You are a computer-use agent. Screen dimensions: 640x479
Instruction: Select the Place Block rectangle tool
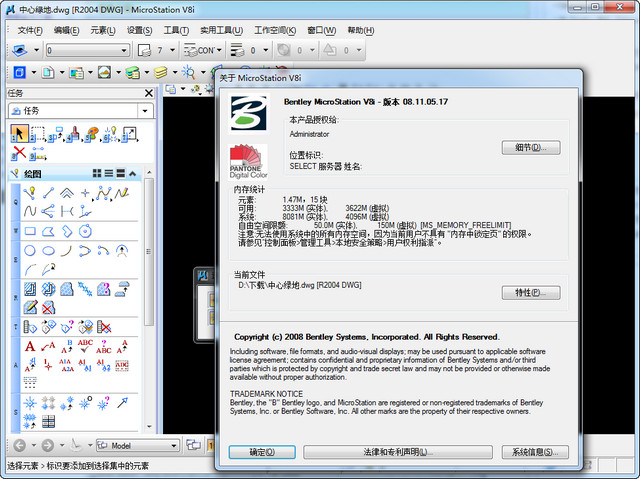click(x=30, y=231)
